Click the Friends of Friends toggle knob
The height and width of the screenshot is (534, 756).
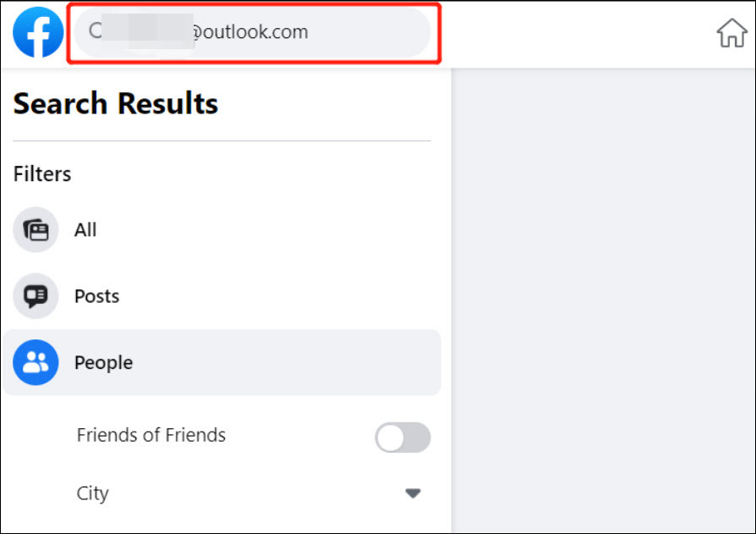pyautogui.click(x=390, y=438)
